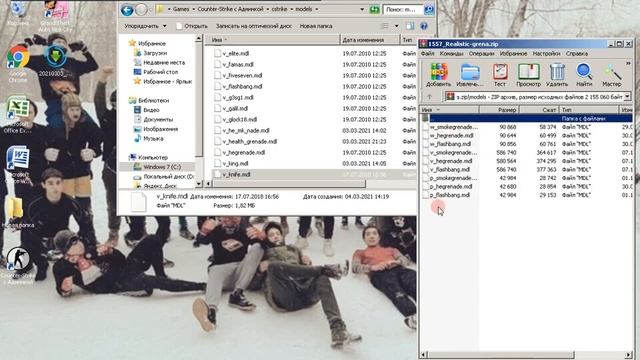Viewport: 640px width, 360px height.
Task: Open Справка menu in WinRAR
Action: (x=576, y=53)
